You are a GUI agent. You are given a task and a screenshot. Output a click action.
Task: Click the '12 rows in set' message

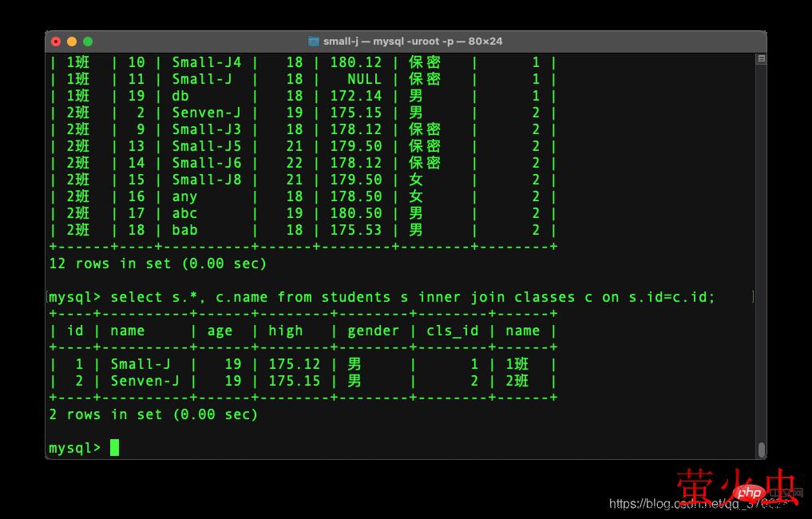(158, 263)
